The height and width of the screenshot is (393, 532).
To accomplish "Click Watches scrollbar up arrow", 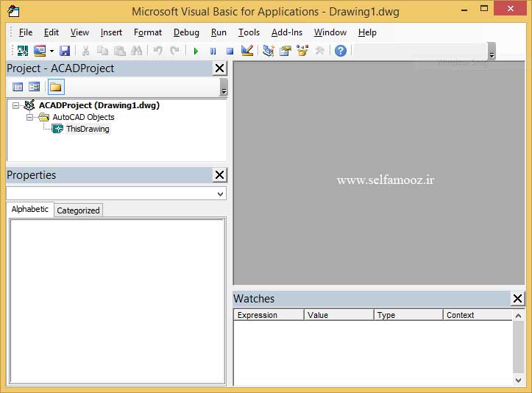I will (x=518, y=316).
